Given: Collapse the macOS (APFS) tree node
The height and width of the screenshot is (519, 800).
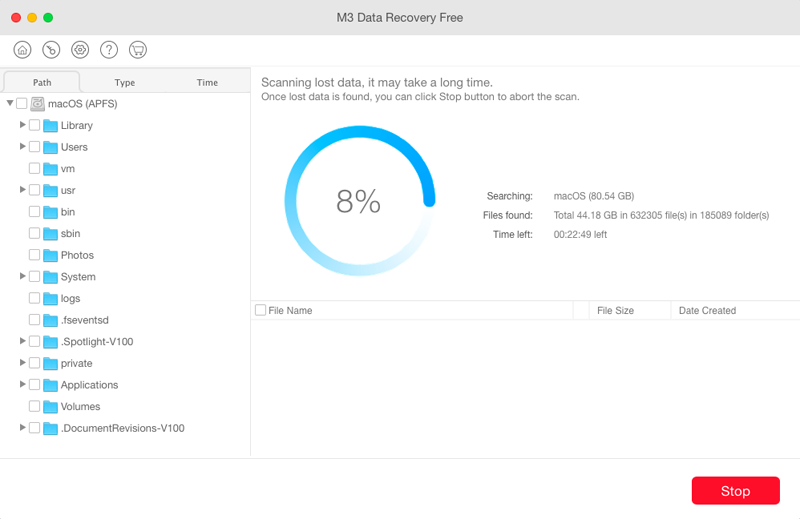Looking at the screenshot, I should (x=10, y=103).
